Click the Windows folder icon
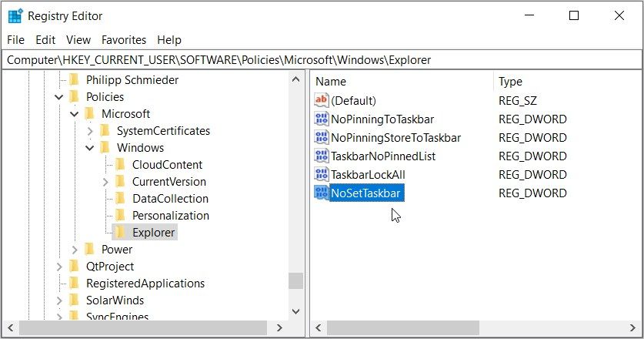The width and height of the screenshot is (644, 339). (105, 147)
